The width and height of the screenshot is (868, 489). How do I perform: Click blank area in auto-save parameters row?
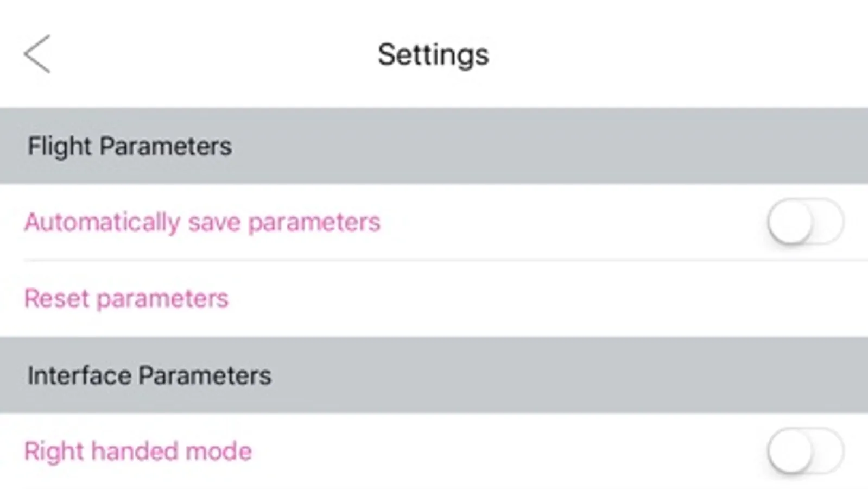tap(570, 222)
